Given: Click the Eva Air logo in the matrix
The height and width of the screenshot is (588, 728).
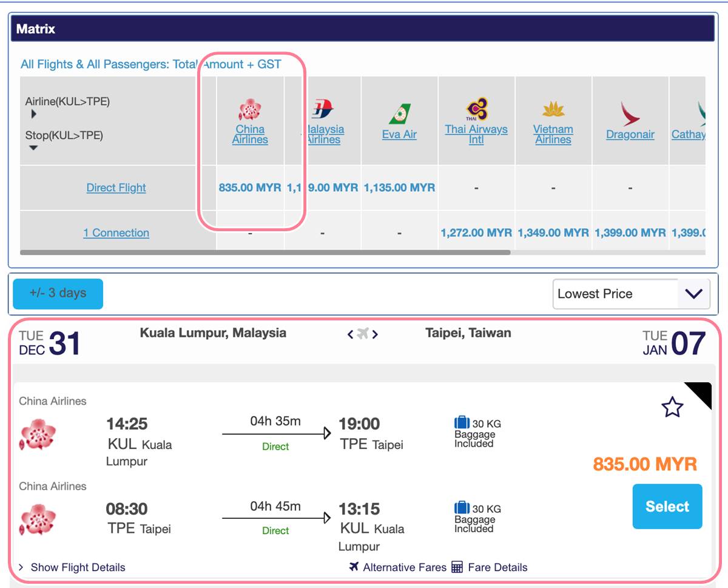Looking at the screenshot, I should tap(399, 115).
